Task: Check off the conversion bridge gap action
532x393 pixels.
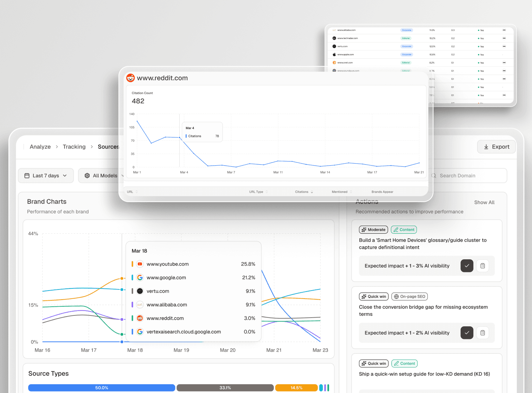Action: point(467,333)
